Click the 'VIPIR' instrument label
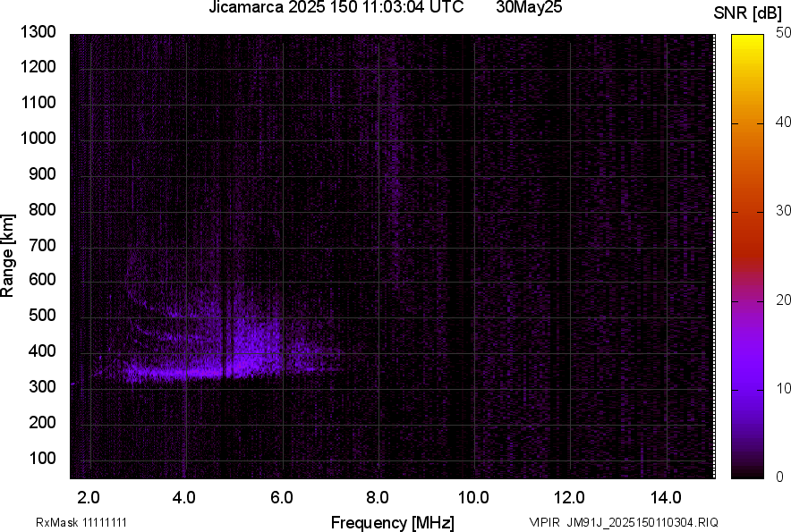The width and height of the screenshot is (791, 532). coord(545,522)
